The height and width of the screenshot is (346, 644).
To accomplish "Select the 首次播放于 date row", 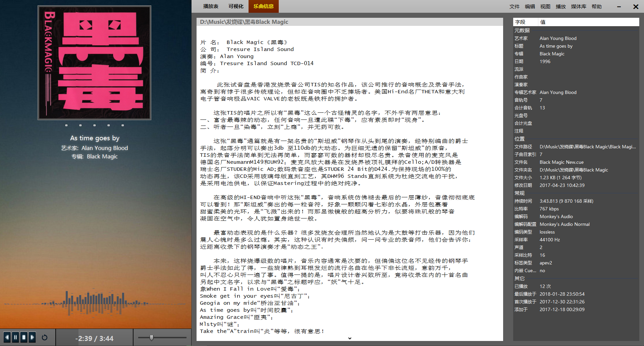I will (x=576, y=302).
